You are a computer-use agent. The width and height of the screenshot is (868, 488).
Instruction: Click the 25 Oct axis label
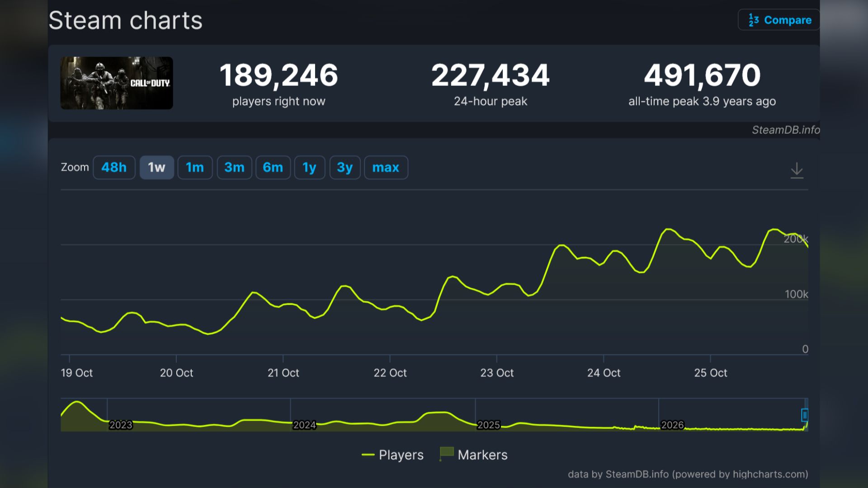point(711,373)
